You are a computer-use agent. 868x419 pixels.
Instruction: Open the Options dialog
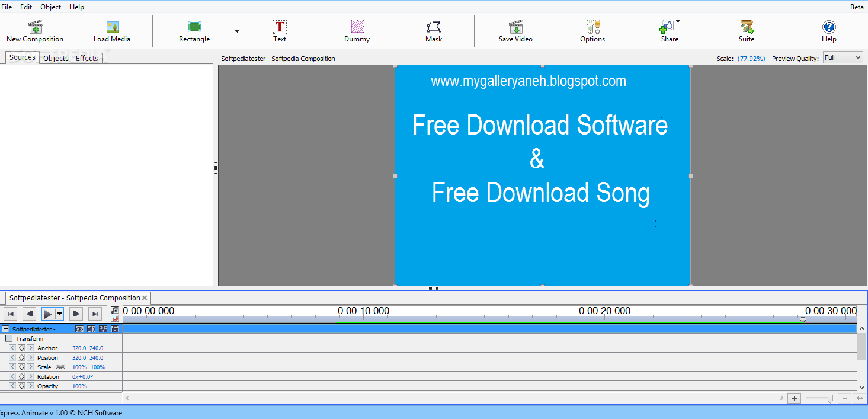click(592, 31)
